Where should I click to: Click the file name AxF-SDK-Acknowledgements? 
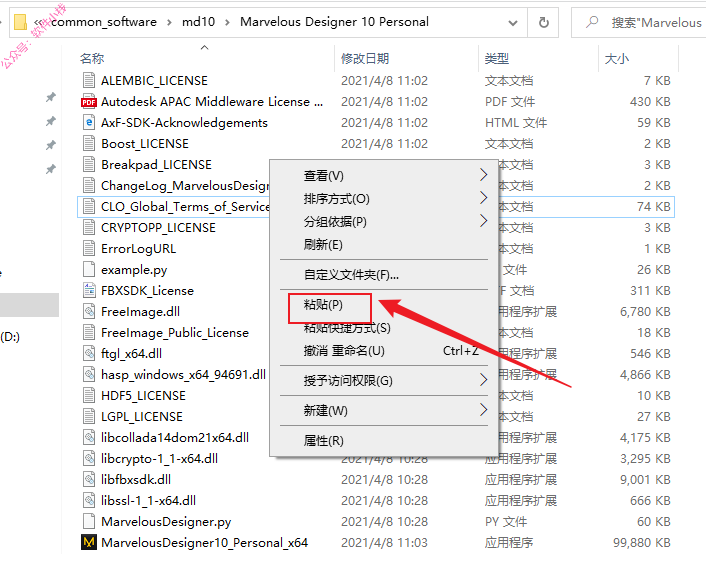184,123
